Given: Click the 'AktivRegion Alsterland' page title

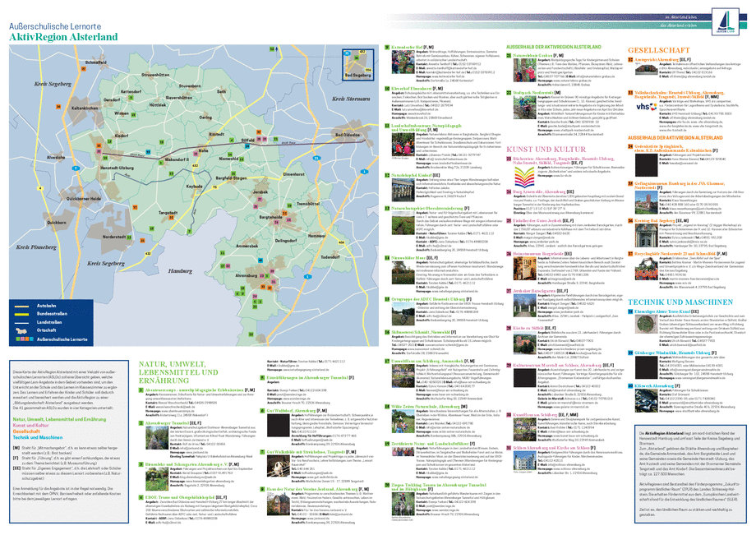Looking at the screenshot, I should 63,37.
